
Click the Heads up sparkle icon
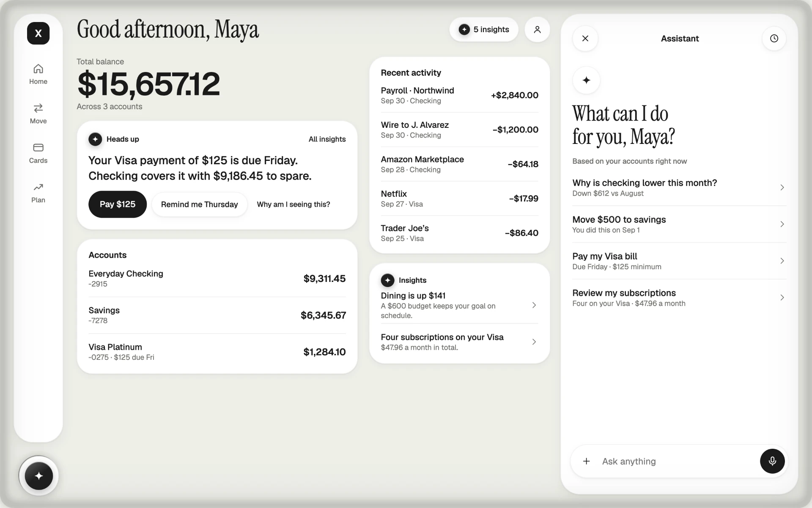[95, 139]
